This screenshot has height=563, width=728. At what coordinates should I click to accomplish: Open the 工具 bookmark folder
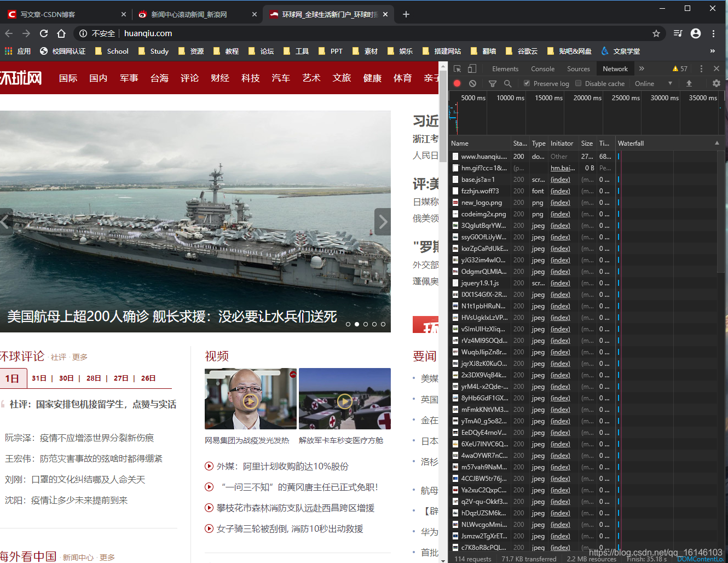296,51
